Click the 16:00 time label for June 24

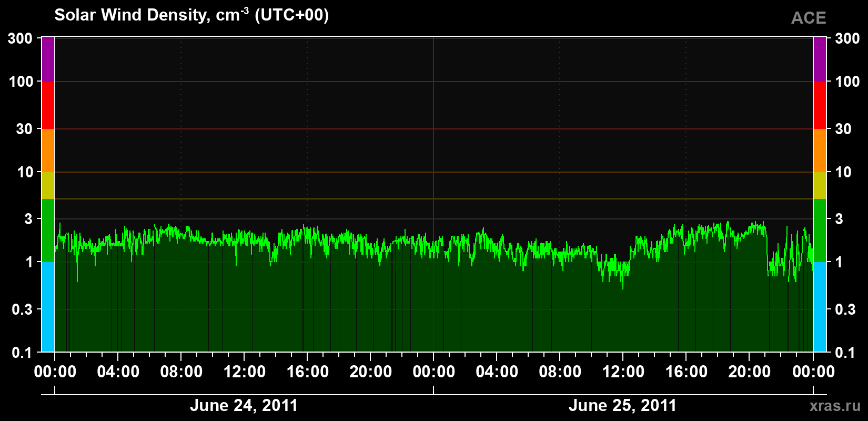point(307,372)
